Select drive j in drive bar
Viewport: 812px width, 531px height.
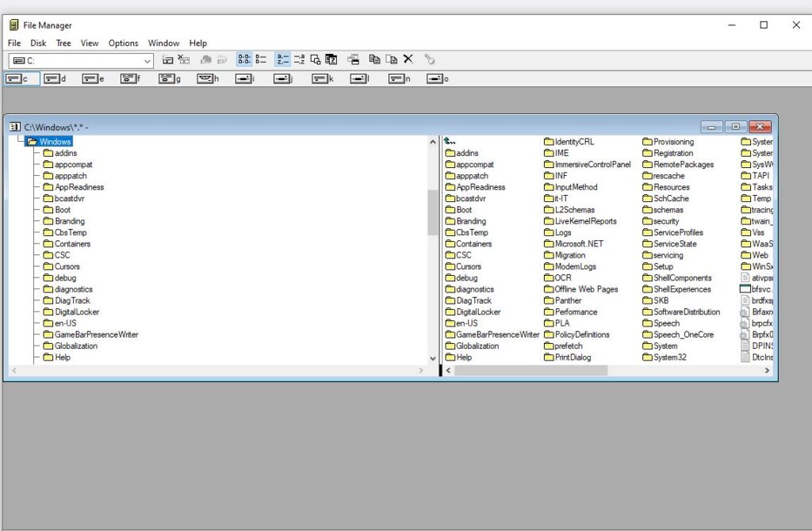tap(285, 78)
